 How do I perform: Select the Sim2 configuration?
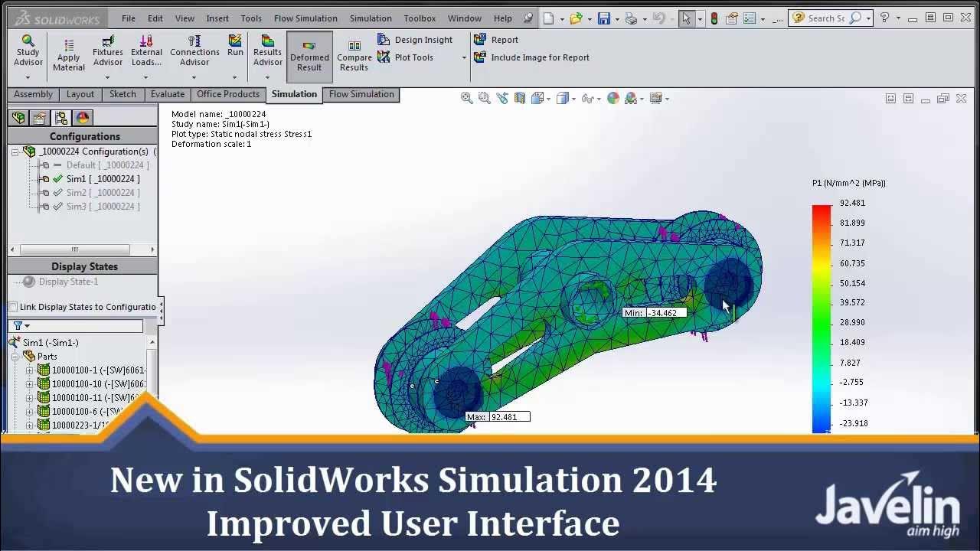103,193
